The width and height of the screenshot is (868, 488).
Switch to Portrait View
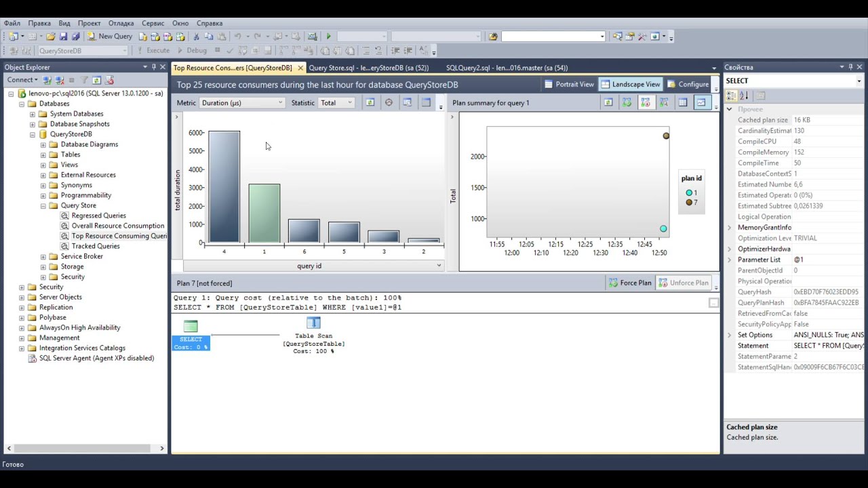569,85
